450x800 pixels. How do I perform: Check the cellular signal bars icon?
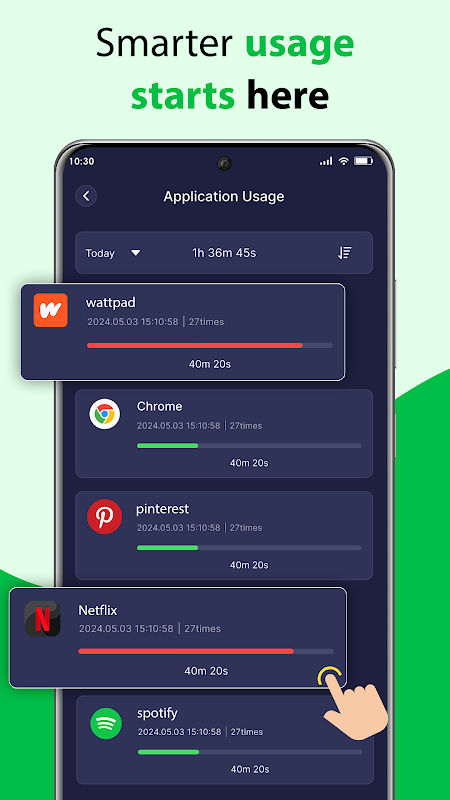coord(326,161)
